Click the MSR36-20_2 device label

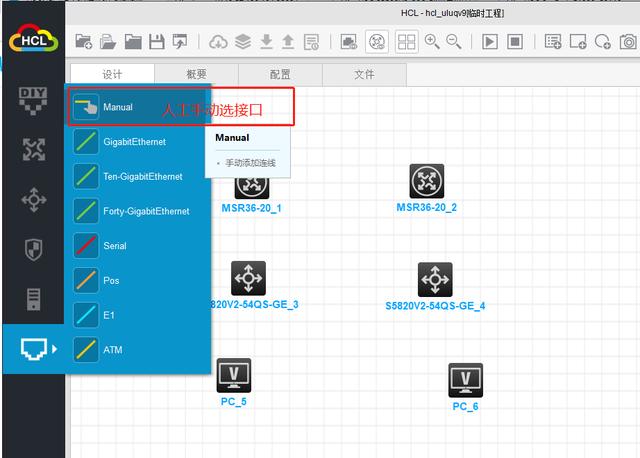point(427,207)
